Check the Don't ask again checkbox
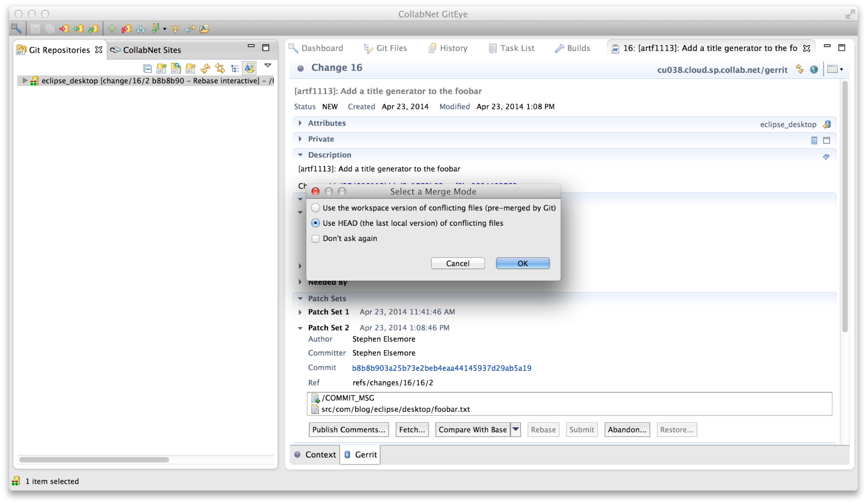The width and height of the screenshot is (867, 504). [x=315, y=238]
